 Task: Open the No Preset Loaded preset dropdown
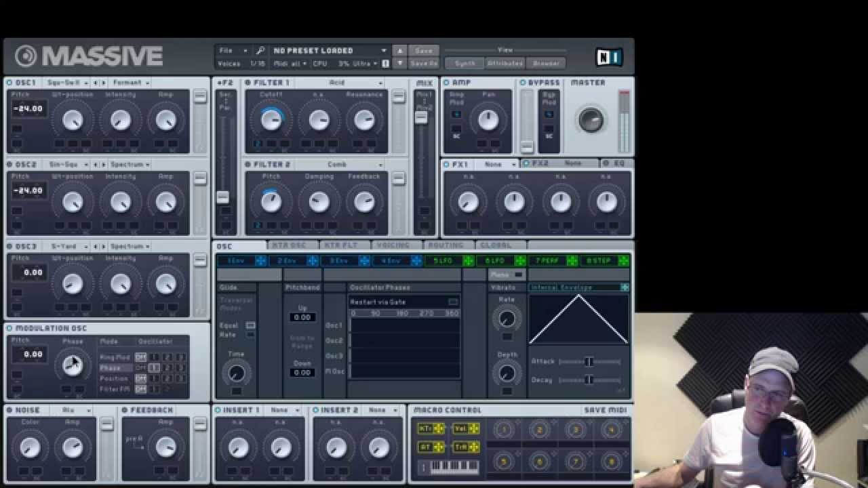(330, 51)
